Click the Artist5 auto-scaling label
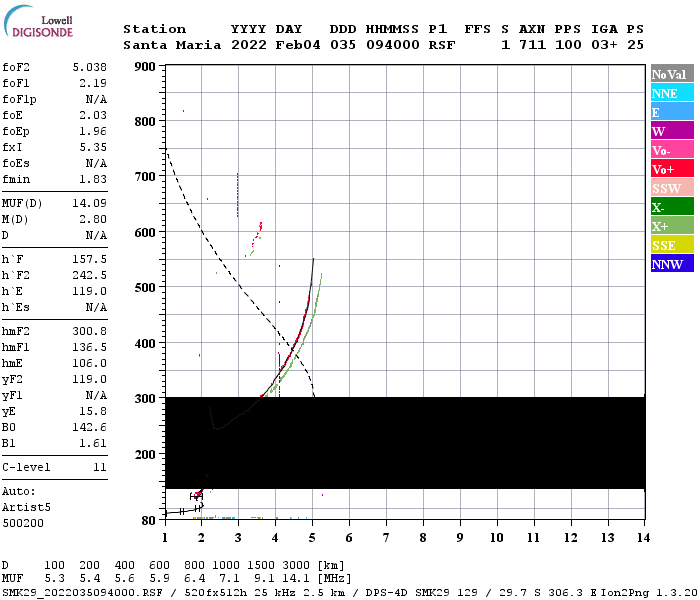 click(26, 508)
